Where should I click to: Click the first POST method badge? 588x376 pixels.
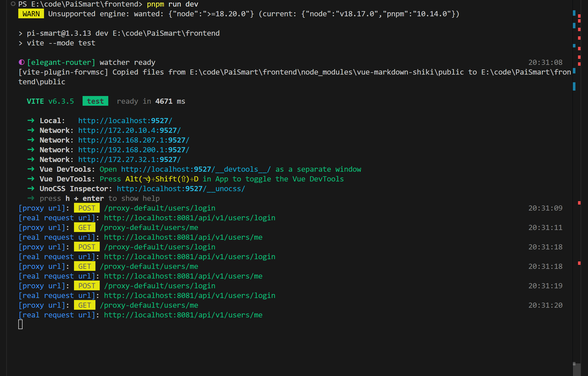87,208
